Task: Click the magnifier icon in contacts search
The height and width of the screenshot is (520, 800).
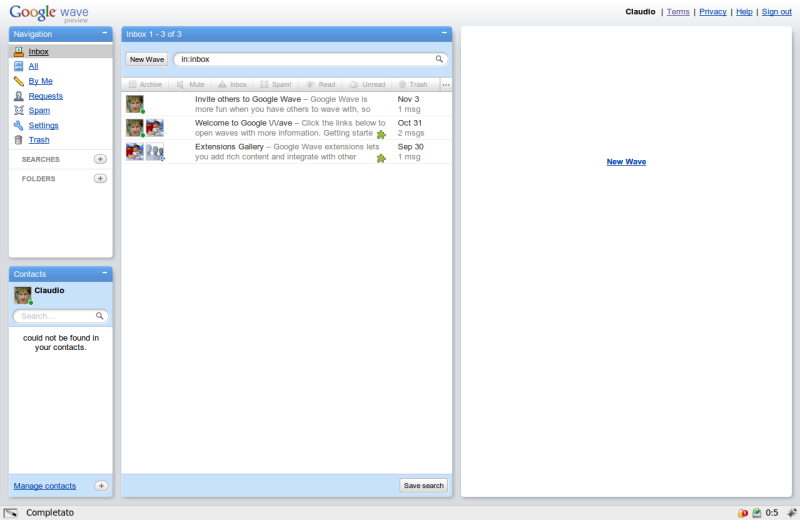Action: (x=100, y=316)
